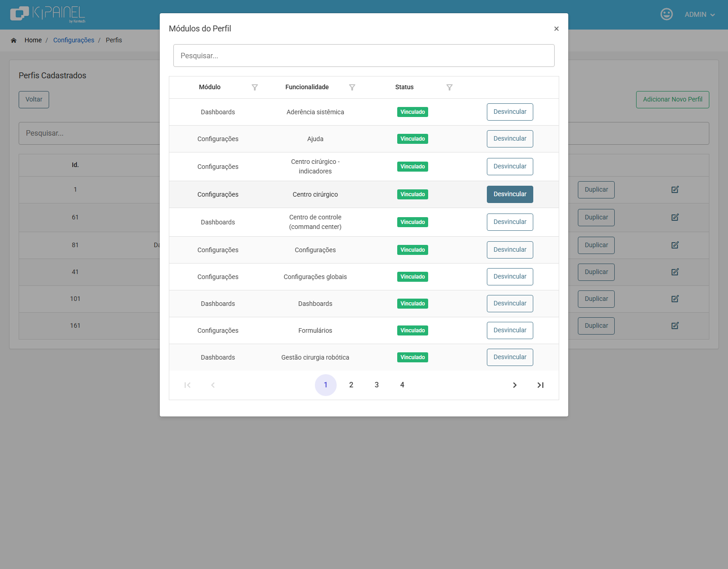Click the Funcionalidade column filter icon
The width and height of the screenshot is (728, 569).
point(352,87)
